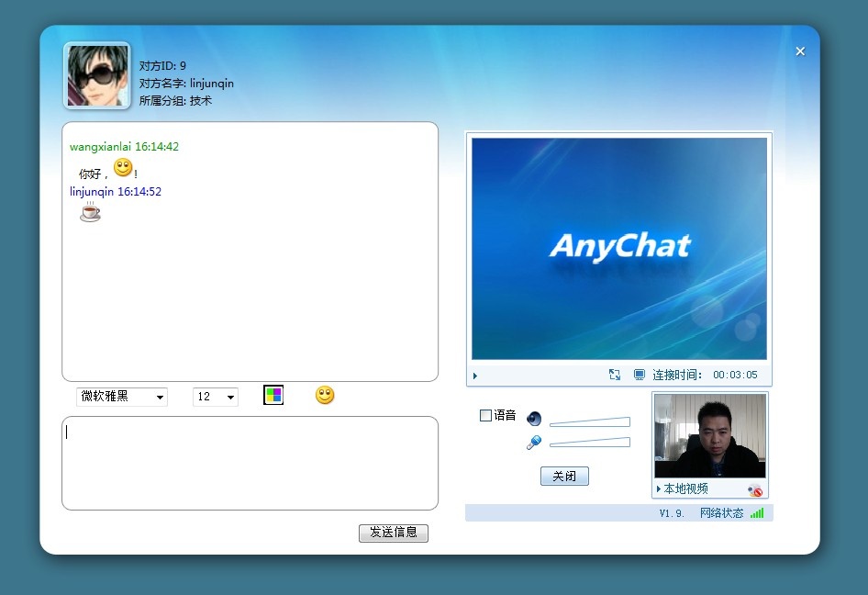Enable the 语音 voice checkbox

[485, 415]
